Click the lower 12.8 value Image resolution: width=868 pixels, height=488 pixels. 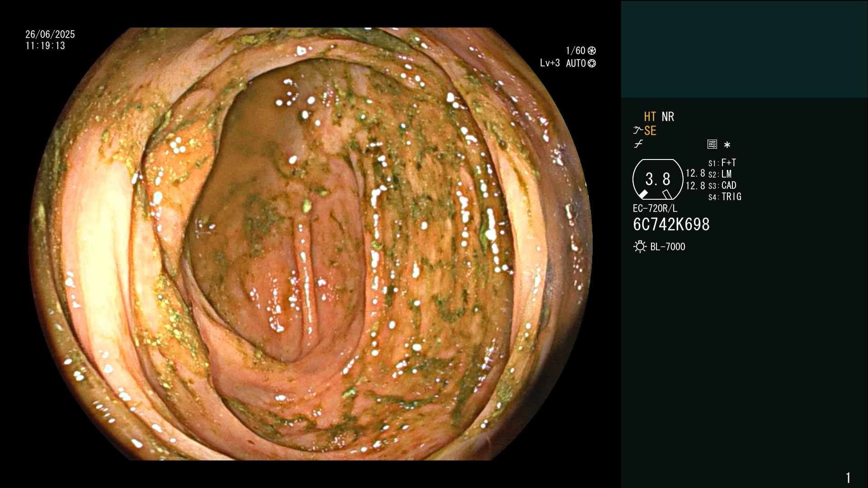tap(695, 186)
